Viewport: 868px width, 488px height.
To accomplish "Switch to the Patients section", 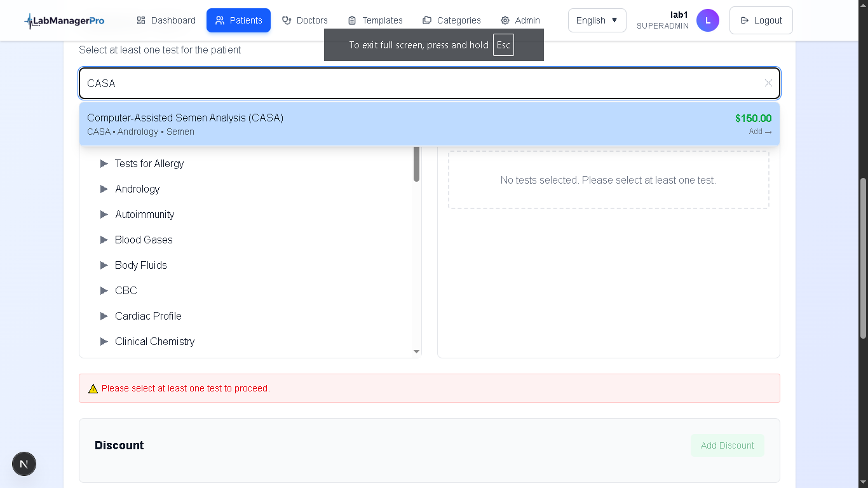I will [x=238, y=20].
